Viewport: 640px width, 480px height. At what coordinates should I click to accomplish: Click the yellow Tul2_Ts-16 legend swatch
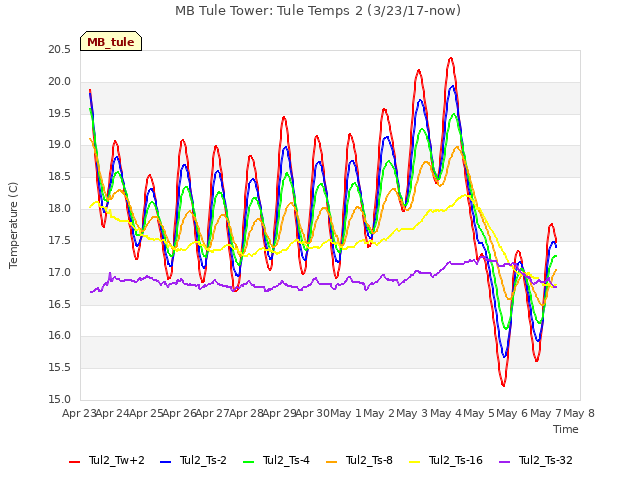pyautogui.click(x=415, y=462)
